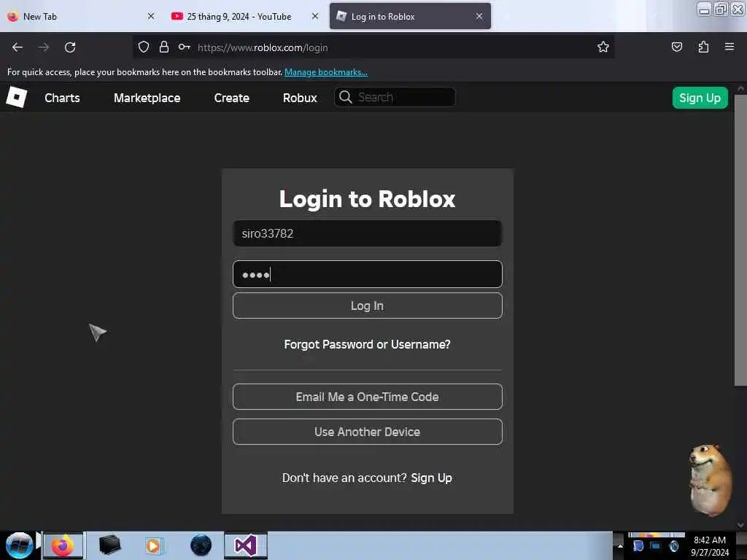Open the Extensions puzzle icon

tap(703, 47)
